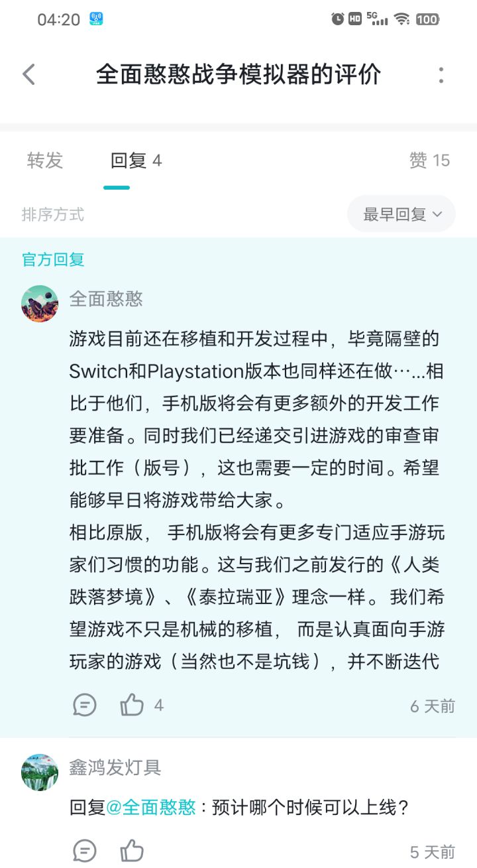Tap the page title 全面憨憨战争模拟器的评价
The width and height of the screenshot is (477, 868).
pyautogui.click(x=238, y=74)
